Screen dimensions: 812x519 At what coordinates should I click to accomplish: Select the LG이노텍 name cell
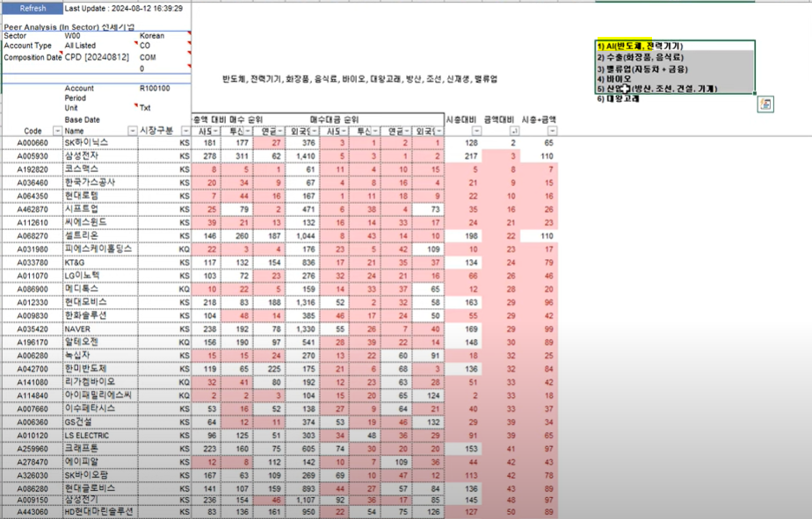click(x=100, y=276)
